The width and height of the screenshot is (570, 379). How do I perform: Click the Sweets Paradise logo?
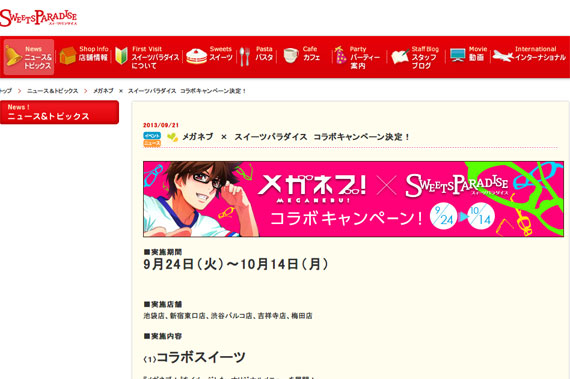pos(38,18)
